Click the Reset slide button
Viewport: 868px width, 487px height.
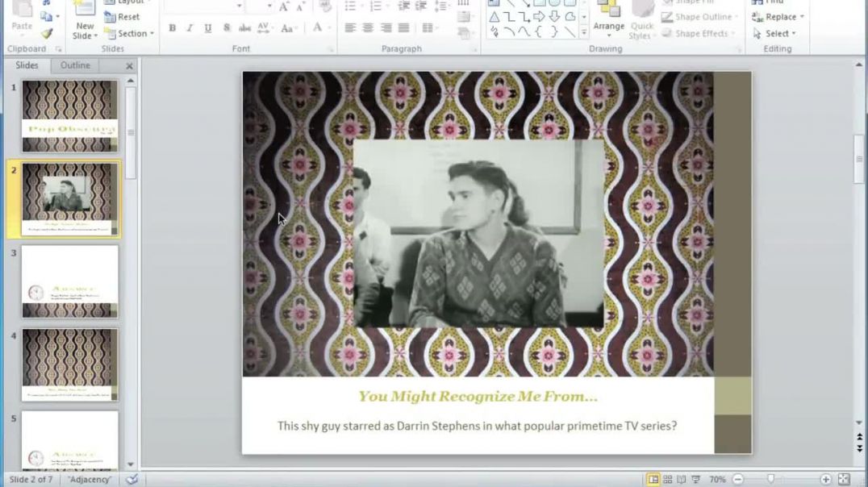[122, 17]
